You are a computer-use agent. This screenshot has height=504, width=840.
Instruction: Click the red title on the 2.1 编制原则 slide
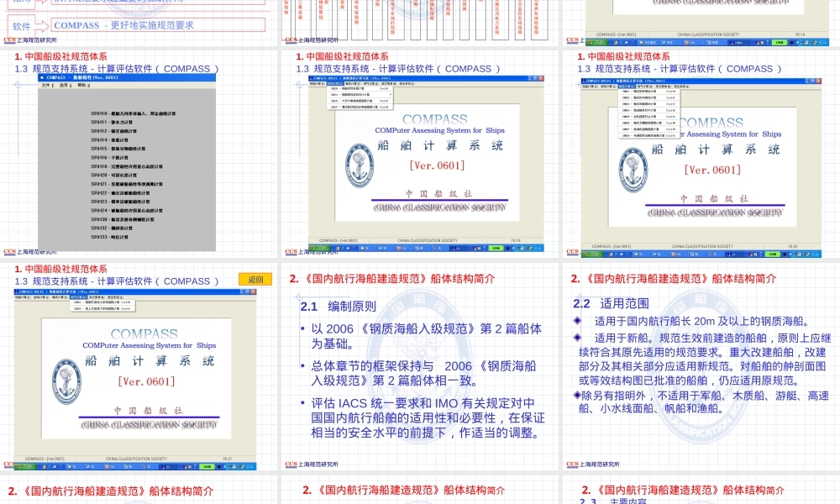[392, 279]
